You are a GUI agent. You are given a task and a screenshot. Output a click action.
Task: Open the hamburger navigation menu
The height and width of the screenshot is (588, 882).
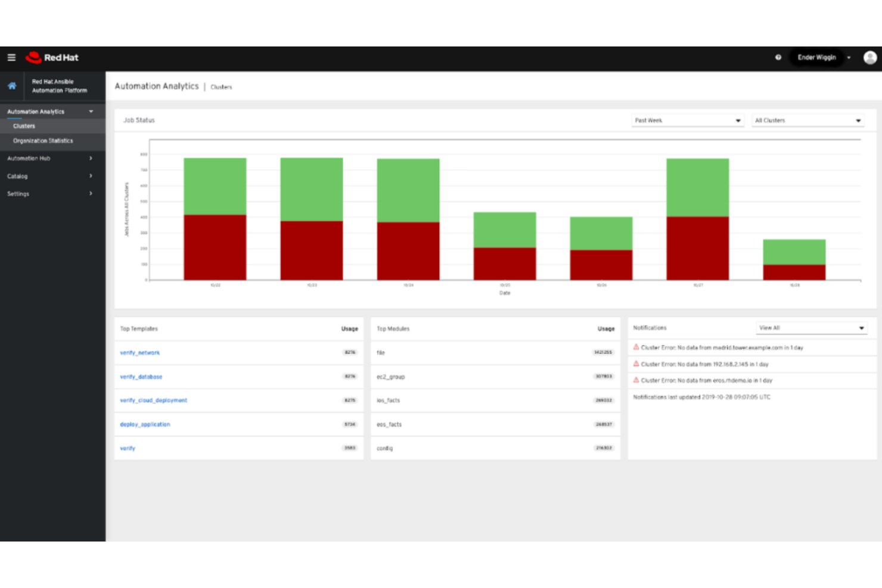click(x=11, y=58)
